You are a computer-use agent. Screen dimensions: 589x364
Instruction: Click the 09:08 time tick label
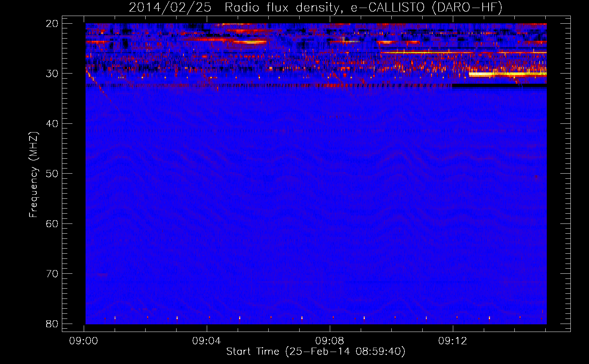(330, 341)
